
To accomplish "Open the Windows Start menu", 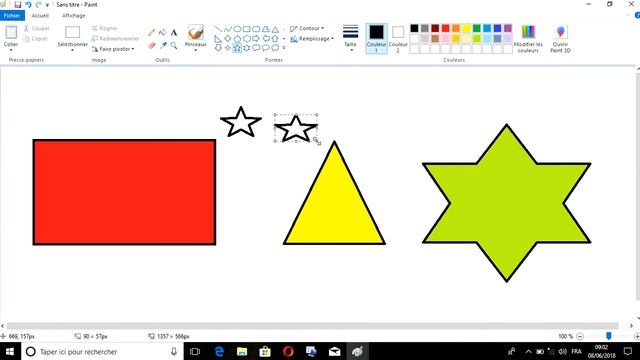I will click(10, 351).
